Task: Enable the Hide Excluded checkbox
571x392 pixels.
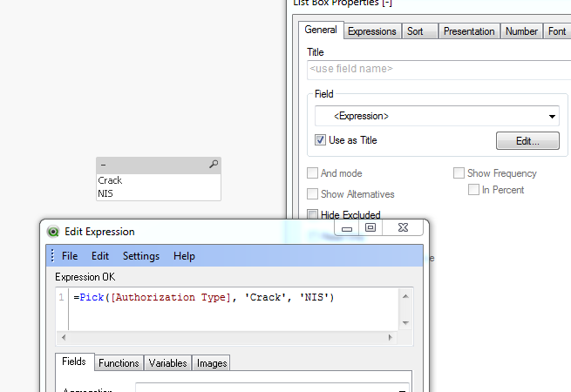Action: (x=312, y=214)
